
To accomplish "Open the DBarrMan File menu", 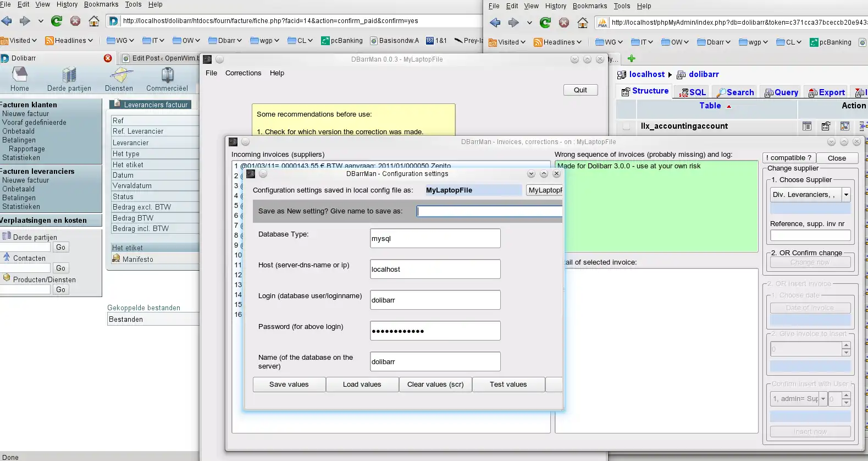I will coord(212,73).
